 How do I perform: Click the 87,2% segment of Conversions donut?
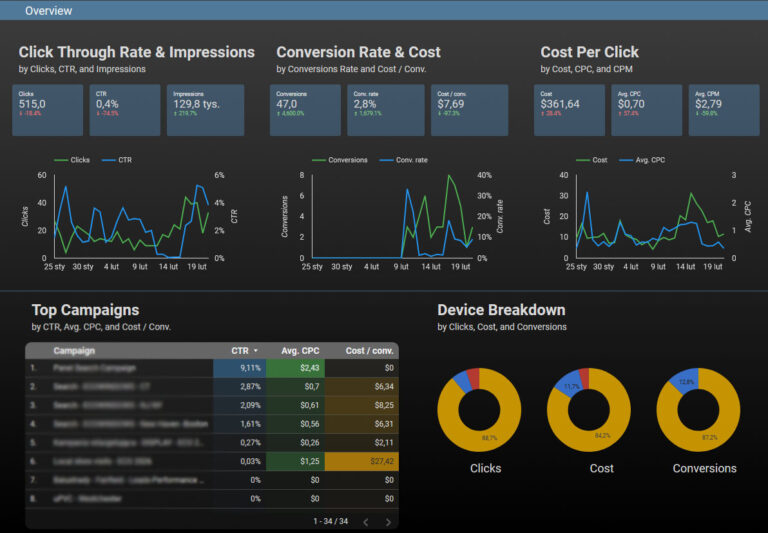[x=710, y=437]
